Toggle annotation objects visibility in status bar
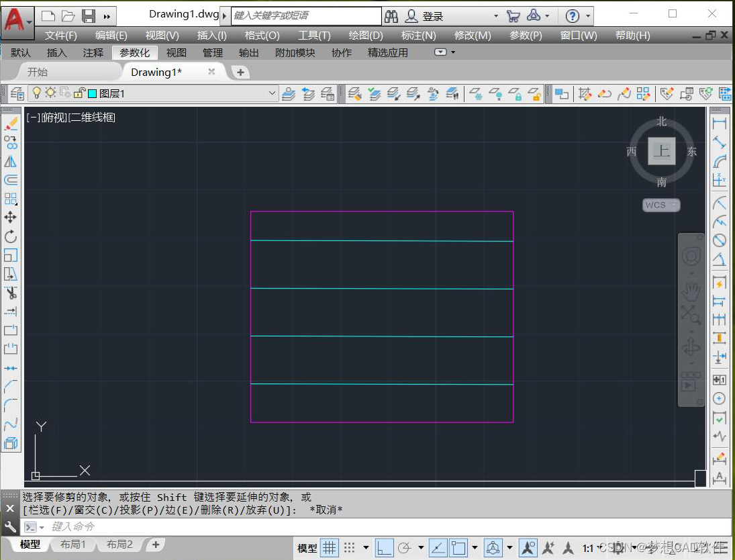 [x=528, y=548]
